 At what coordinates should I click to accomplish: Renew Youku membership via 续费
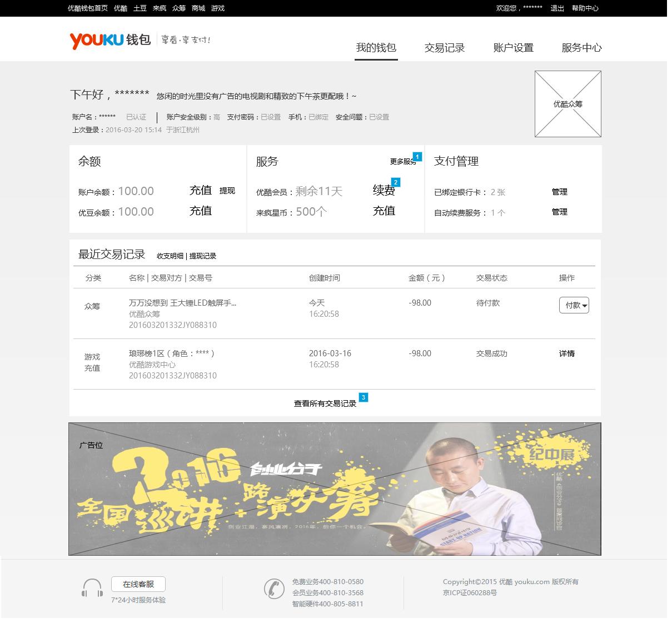pos(384,191)
